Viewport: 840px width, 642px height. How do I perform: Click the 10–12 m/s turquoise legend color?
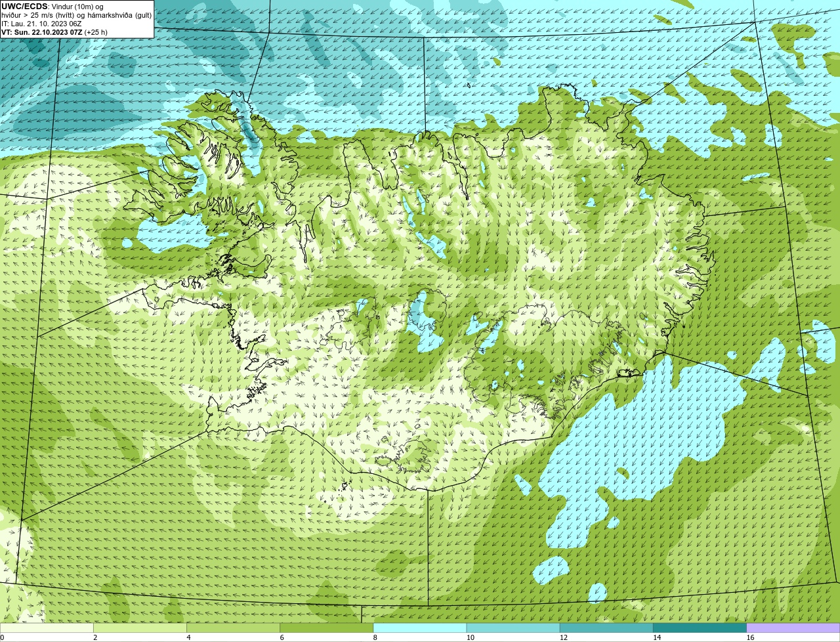tap(513, 628)
